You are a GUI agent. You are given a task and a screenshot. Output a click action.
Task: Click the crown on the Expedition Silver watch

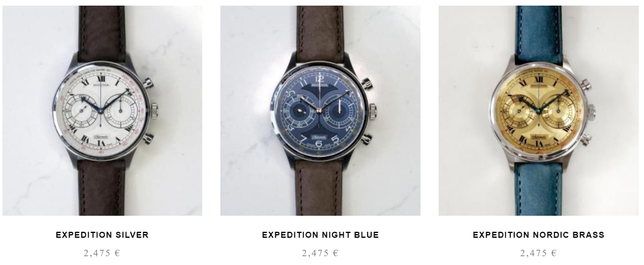point(154,109)
